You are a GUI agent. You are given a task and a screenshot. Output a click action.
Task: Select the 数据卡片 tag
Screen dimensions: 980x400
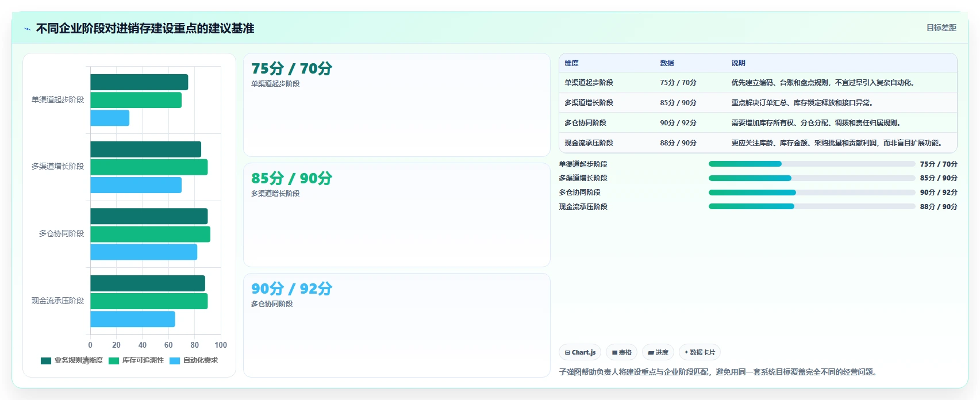700,352
